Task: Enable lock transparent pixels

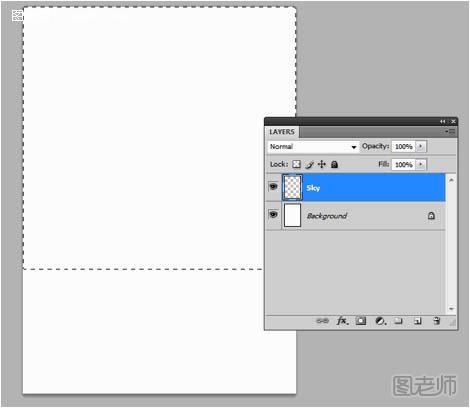Action: coord(296,164)
